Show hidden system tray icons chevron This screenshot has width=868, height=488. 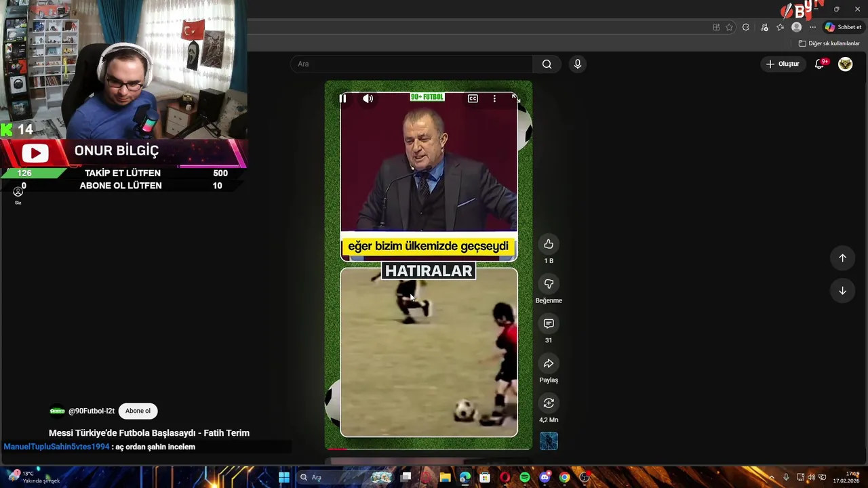[772, 477]
